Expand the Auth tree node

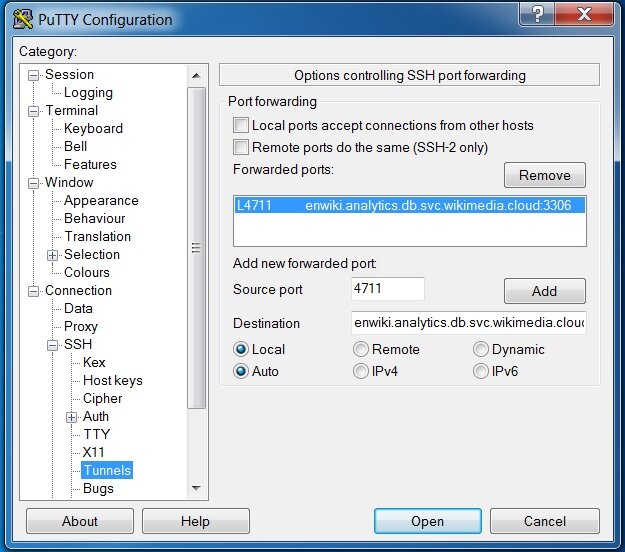pos(71,417)
